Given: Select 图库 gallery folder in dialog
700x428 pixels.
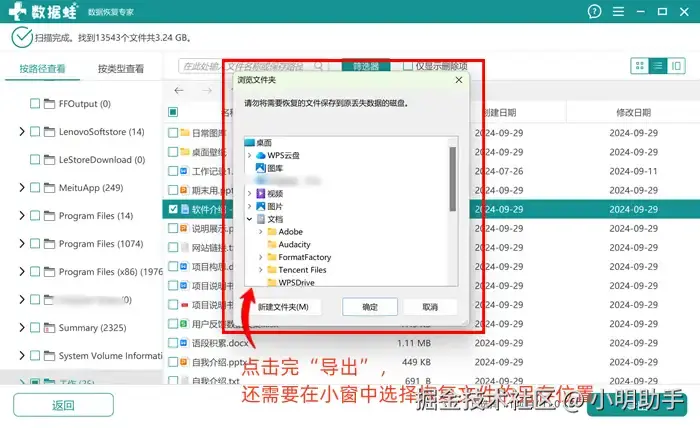Looking at the screenshot, I should 270,168.
